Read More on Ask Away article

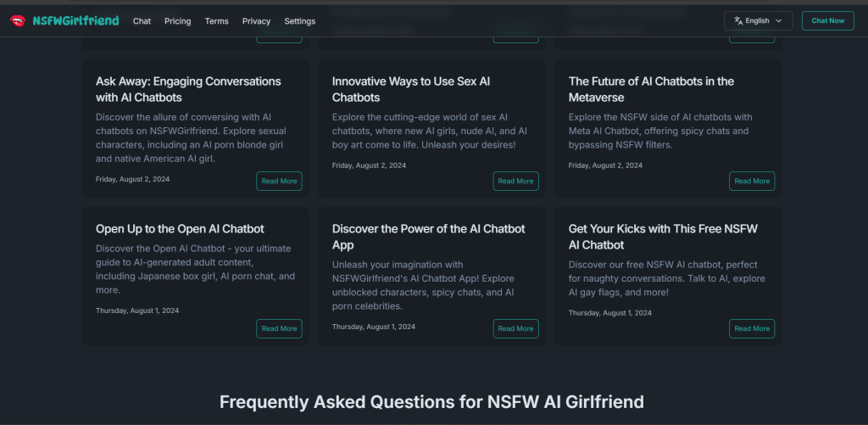coord(279,181)
